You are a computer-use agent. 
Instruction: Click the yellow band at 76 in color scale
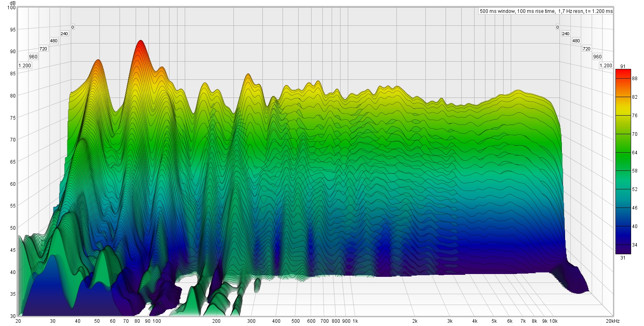click(x=623, y=115)
